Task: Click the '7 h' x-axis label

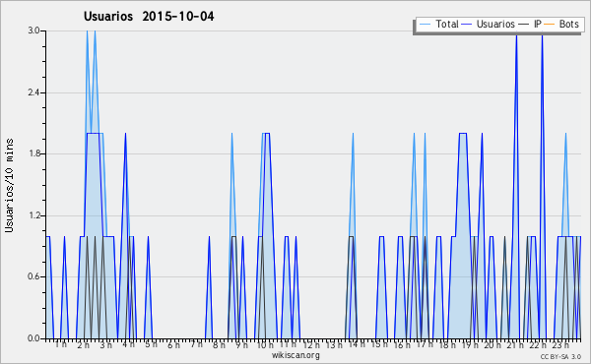Action: [x=196, y=344]
